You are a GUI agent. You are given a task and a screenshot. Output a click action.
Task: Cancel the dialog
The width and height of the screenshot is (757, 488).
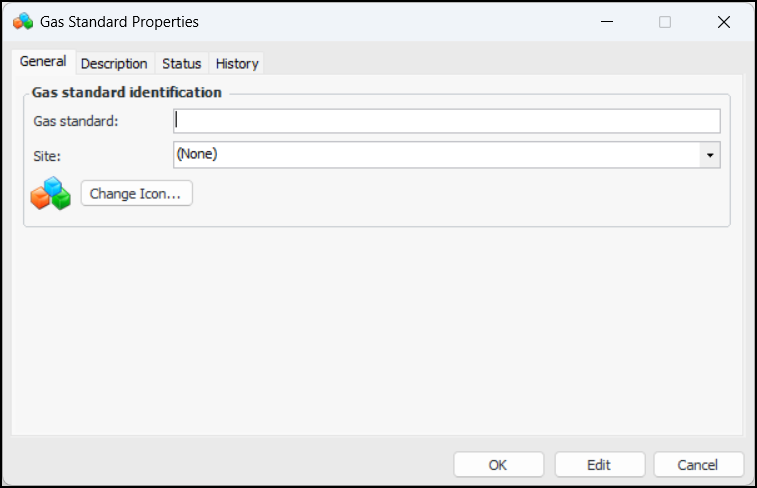click(698, 465)
